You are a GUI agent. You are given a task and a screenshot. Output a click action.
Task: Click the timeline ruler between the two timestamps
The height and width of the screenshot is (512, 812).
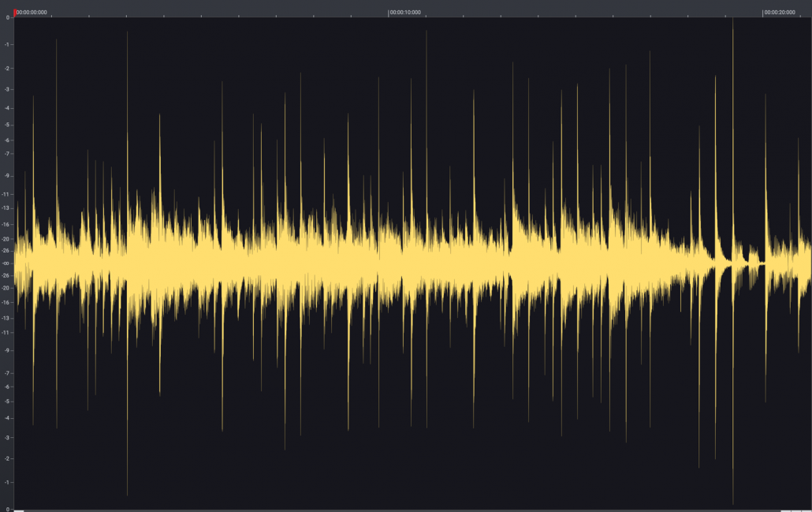(591, 12)
